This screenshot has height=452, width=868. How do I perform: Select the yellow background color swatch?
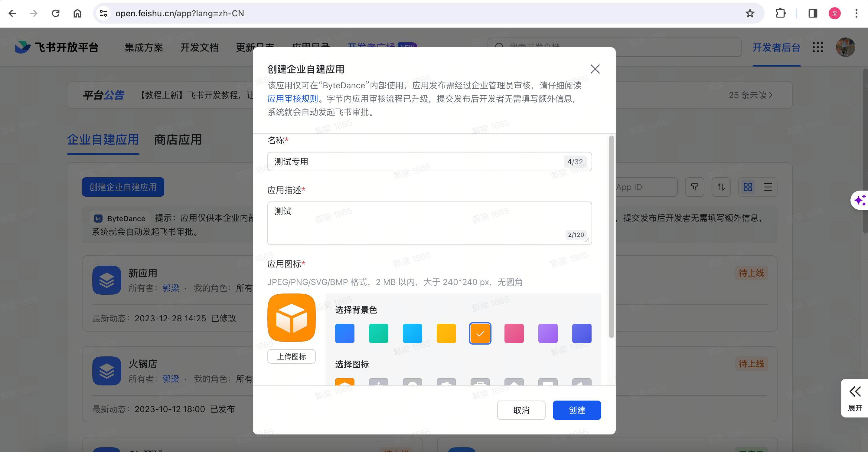(x=446, y=333)
